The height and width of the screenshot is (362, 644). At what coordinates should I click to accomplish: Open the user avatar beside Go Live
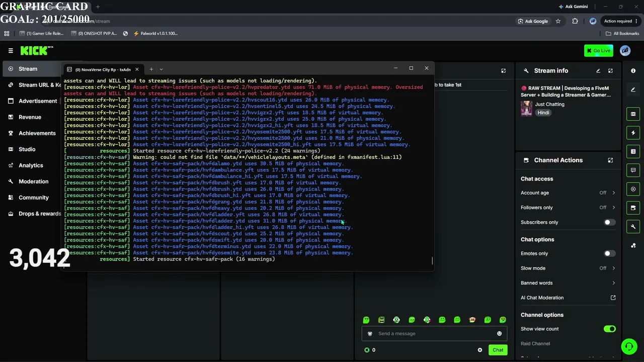tap(625, 50)
